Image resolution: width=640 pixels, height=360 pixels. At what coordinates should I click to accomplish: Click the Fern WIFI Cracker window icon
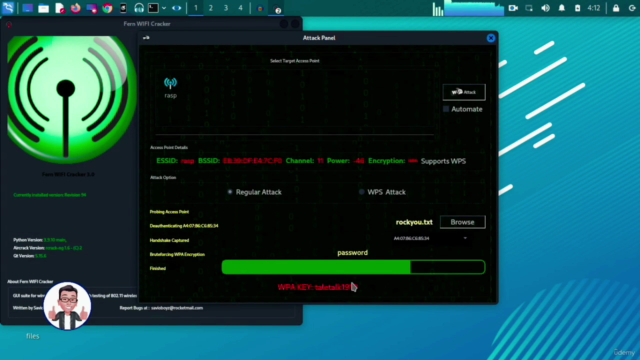pos(9,24)
